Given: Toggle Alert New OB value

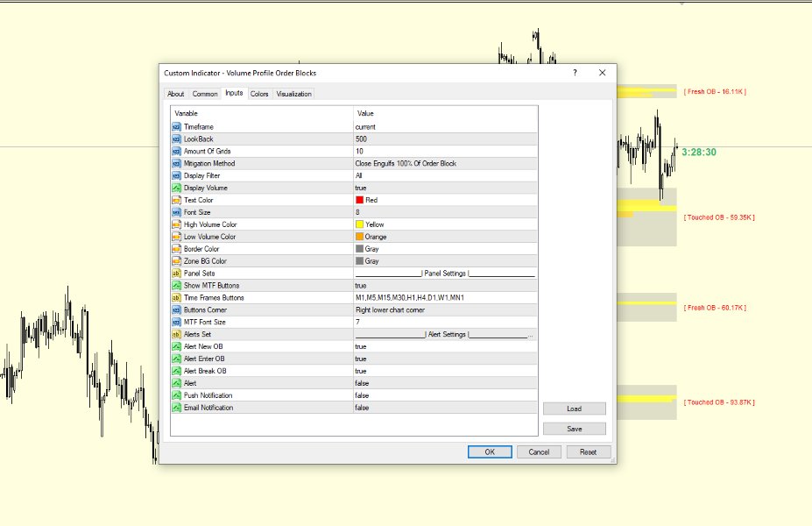Looking at the screenshot, I should 445,346.
